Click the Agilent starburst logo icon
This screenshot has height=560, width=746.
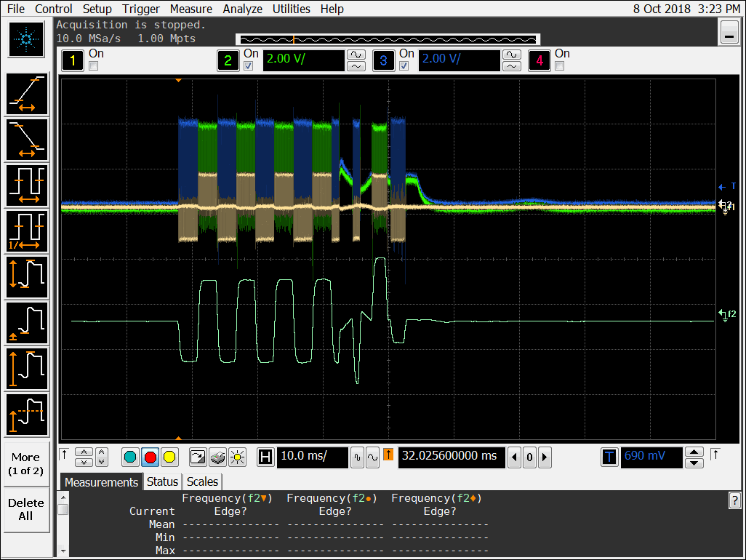(26, 39)
